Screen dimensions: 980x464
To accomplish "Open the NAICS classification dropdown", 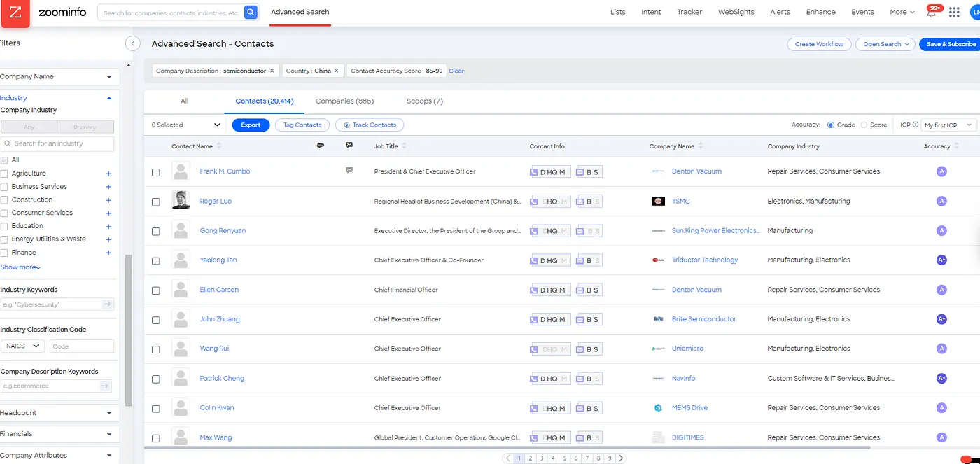I will pos(23,346).
